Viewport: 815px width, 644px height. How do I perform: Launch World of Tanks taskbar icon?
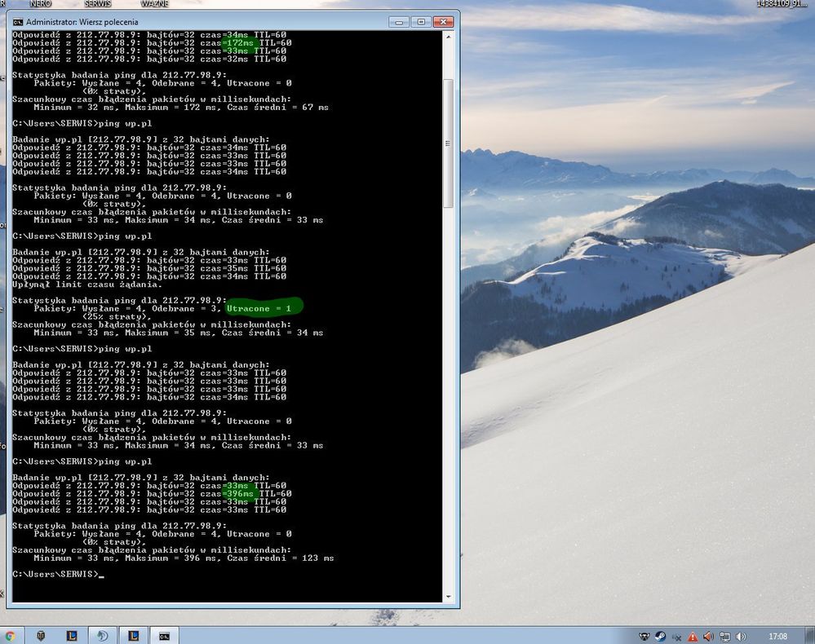tap(41, 636)
